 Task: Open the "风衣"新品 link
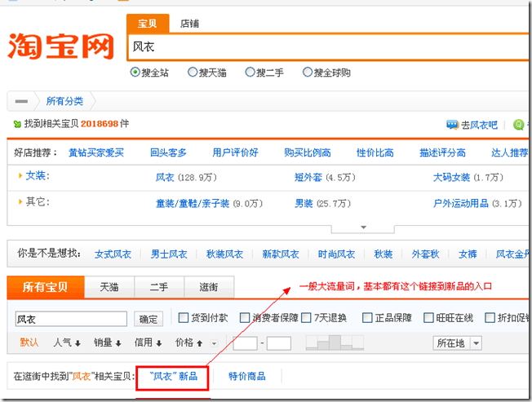point(174,376)
